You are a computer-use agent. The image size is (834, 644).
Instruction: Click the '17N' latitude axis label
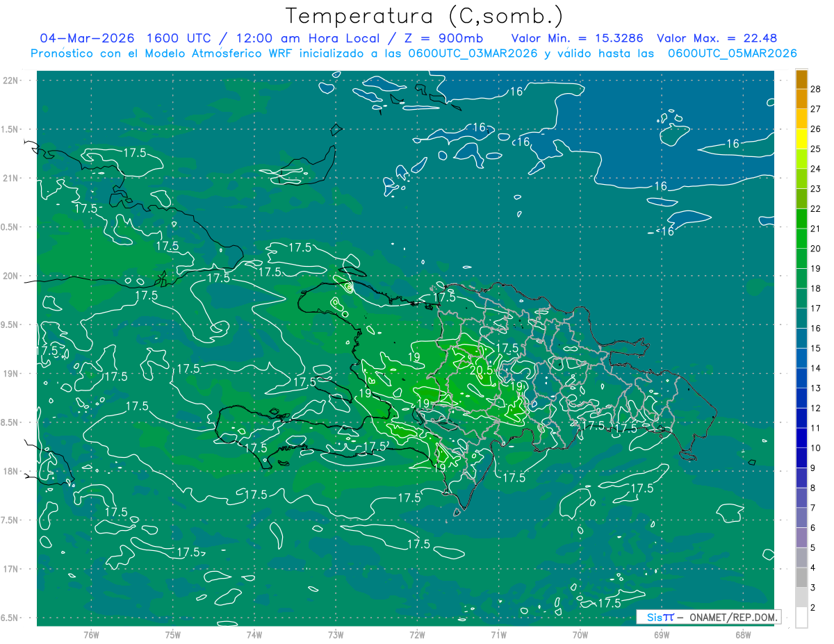tap(11, 569)
